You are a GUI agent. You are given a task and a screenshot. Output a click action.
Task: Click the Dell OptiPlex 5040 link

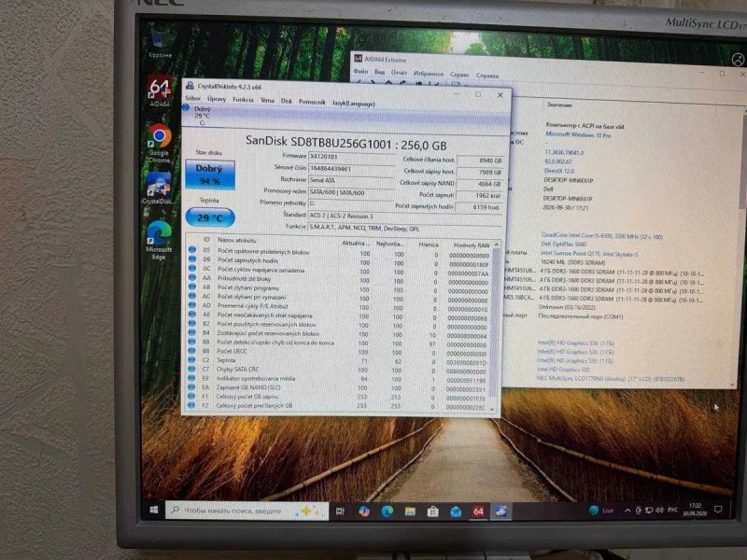[x=564, y=245]
